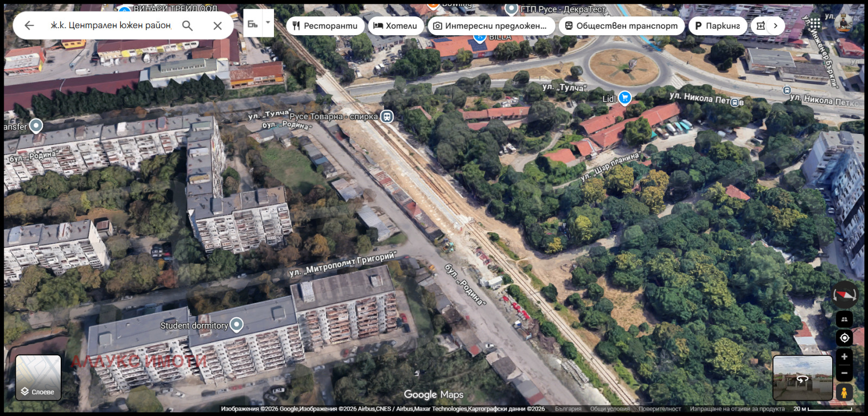Click the Transfer place pin at left edge
The image size is (868, 416).
pyautogui.click(x=36, y=126)
